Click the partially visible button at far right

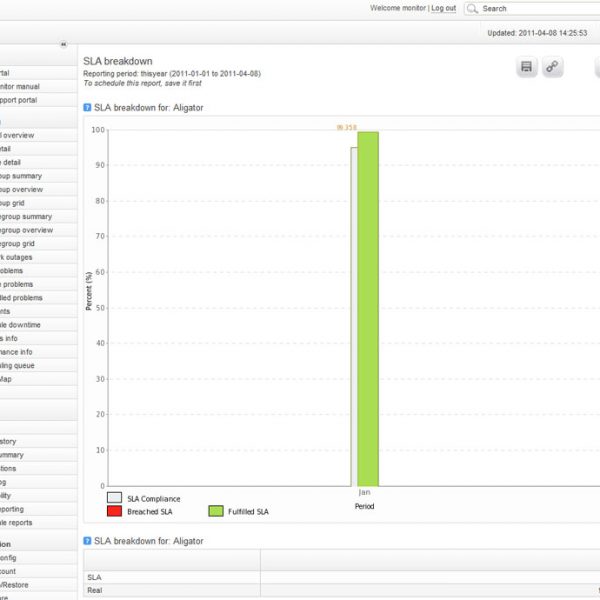[595, 67]
